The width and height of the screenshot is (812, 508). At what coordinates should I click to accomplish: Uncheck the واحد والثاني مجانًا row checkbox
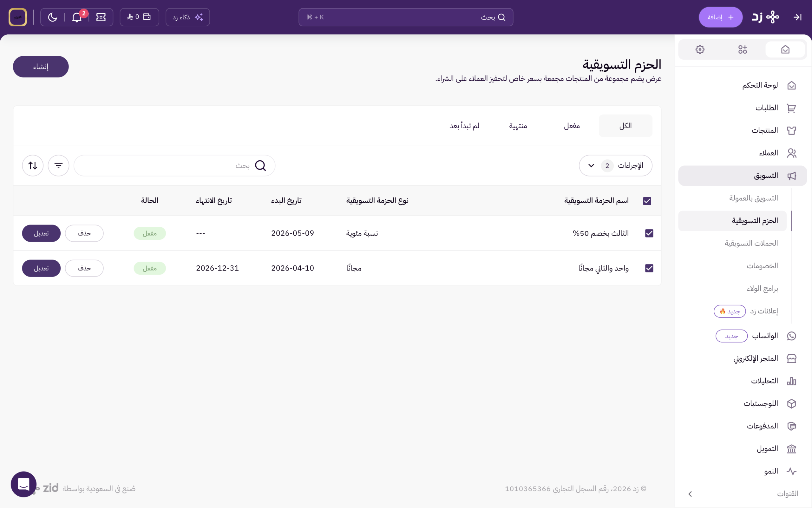point(649,268)
